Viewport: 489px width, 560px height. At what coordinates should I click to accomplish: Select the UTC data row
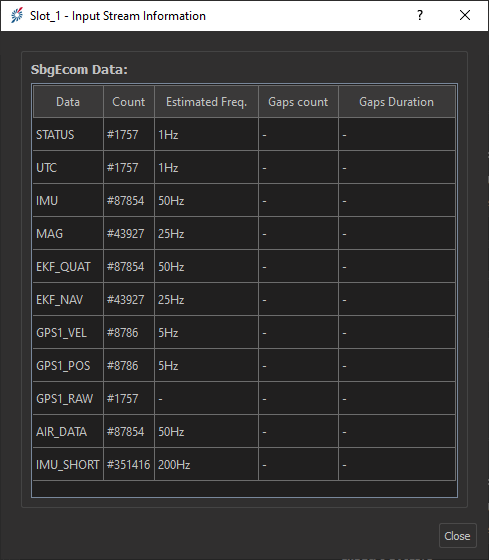point(244,168)
